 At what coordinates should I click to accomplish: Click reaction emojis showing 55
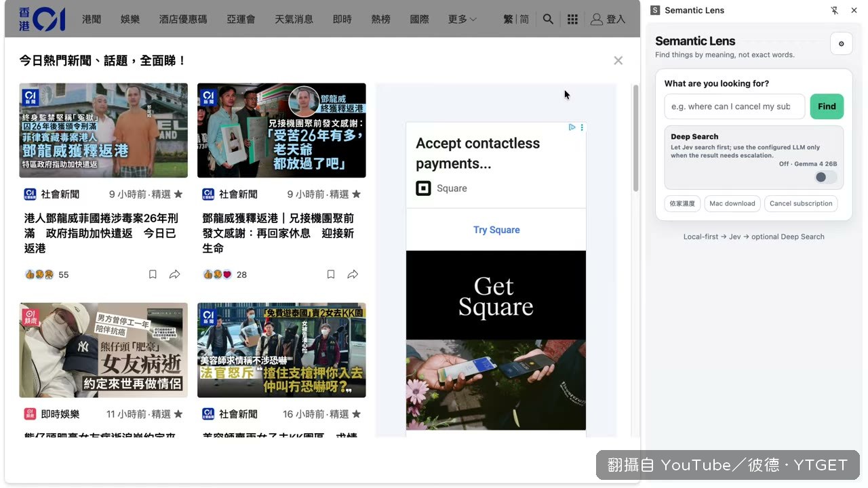pyautogui.click(x=39, y=274)
